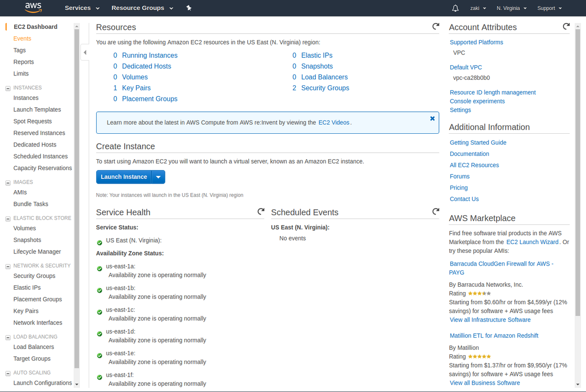Refresh the Scheduled Events section
The width and height of the screenshot is (586, 392).
[x=435, y=212]
